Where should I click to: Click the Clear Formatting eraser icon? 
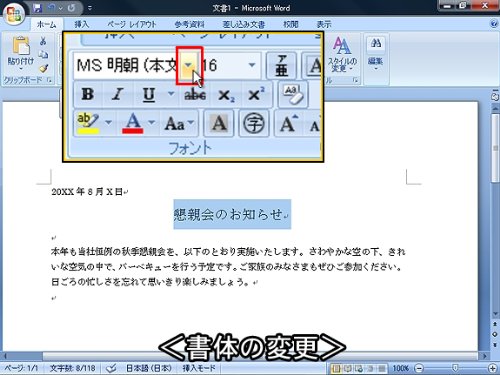point(293,95)
